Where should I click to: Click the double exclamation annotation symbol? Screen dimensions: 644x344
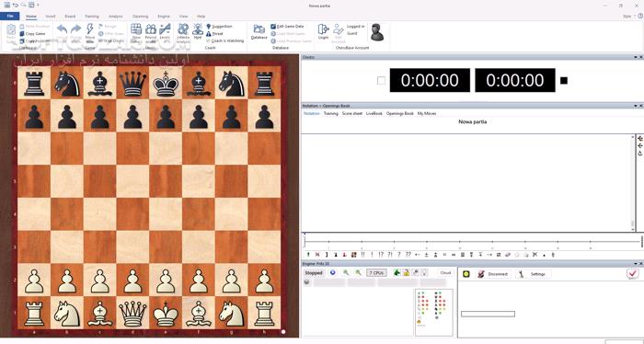click(362, 255)
